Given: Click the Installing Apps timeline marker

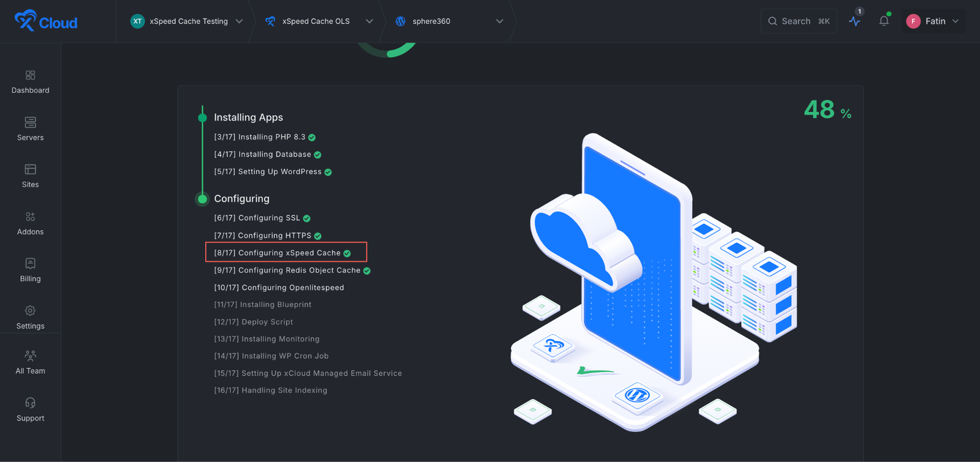Looking at the screenshot, I should point(202,117).
